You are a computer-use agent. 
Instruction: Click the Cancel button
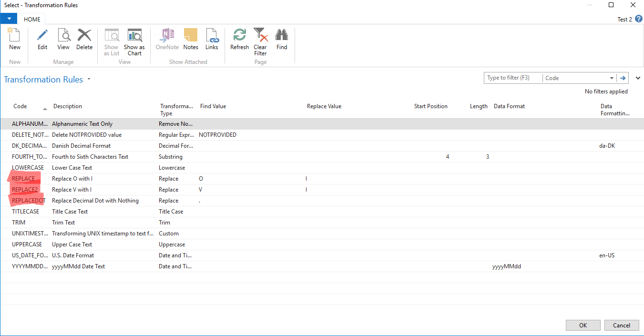pos(622,325)
